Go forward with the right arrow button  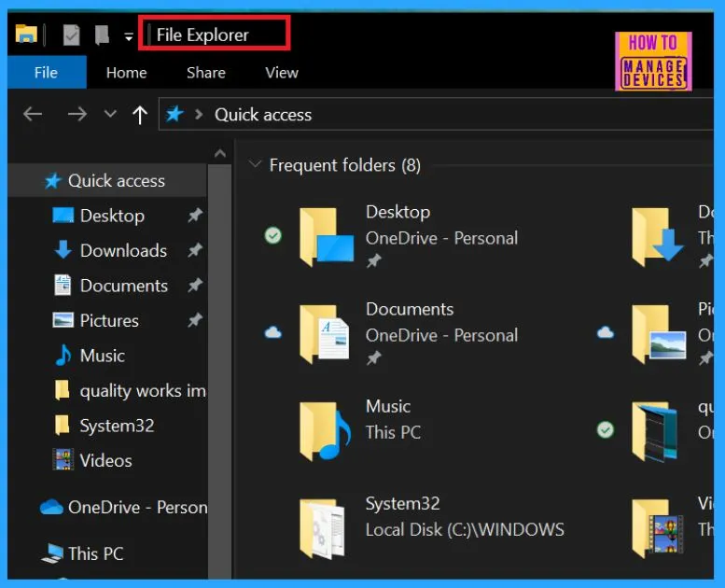pos(77,114)
